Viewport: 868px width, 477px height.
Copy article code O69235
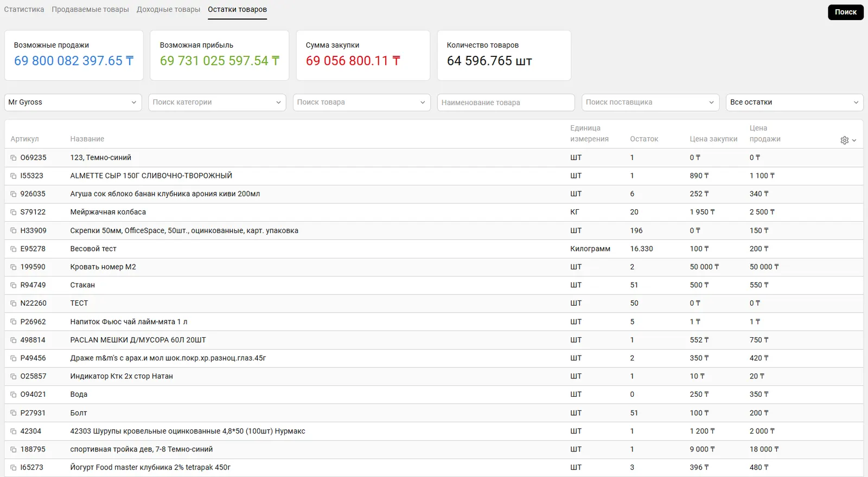click(x=14, y=158)
